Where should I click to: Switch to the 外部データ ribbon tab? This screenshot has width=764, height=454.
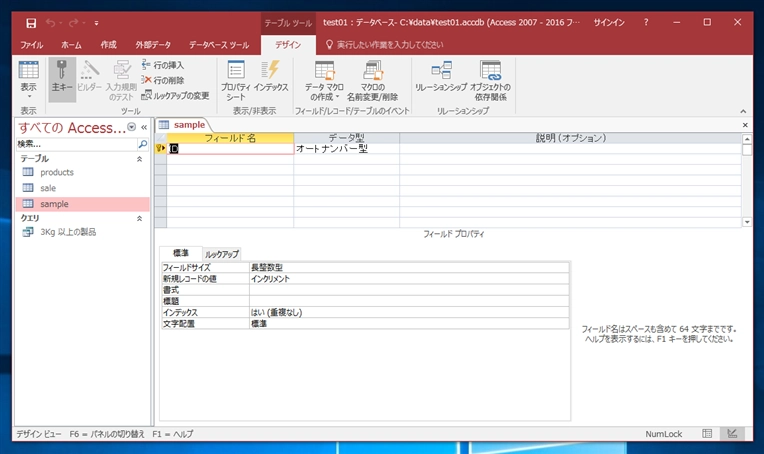153,45
